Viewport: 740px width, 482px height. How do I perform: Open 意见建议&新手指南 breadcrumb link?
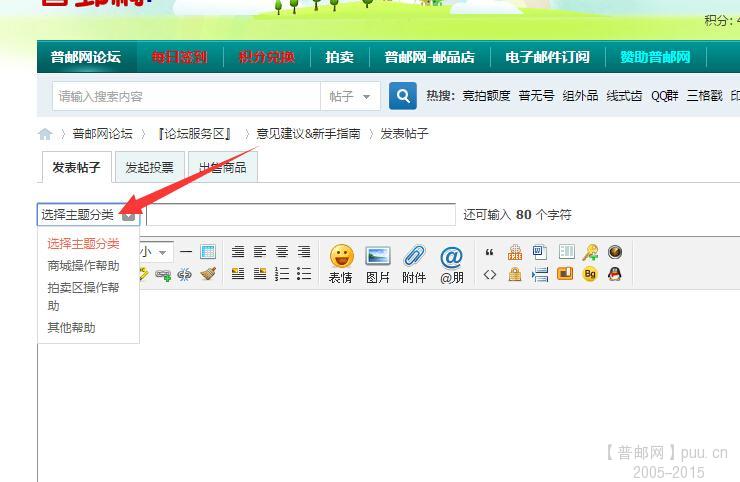pyautogui.click(x=308, y=134)
